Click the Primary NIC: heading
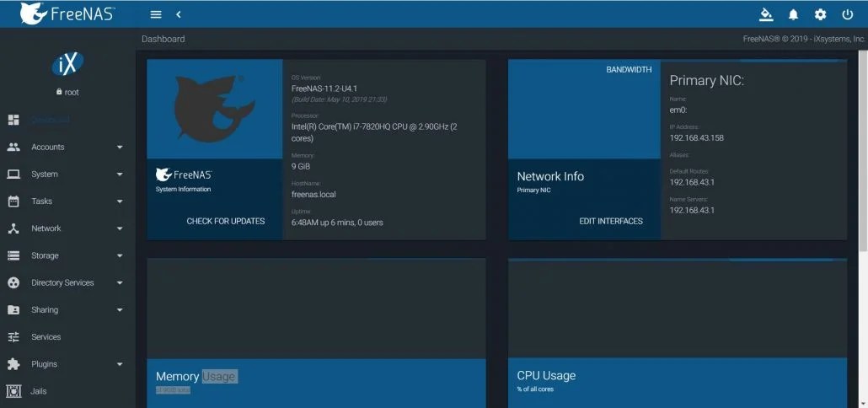The width and height of the screenshot is (868, 408). [x=707, y=81]
